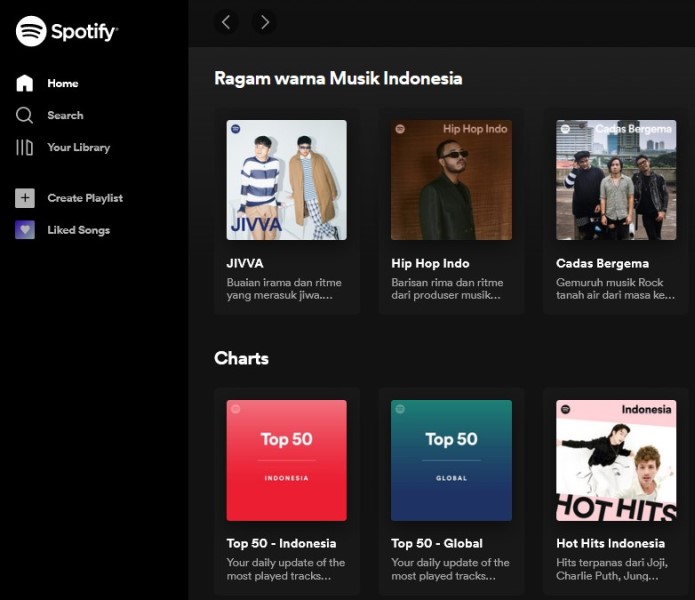Viewport: 695px width, 600px height.
Task: Select Create Playlist text
Action: click(85, 198)
